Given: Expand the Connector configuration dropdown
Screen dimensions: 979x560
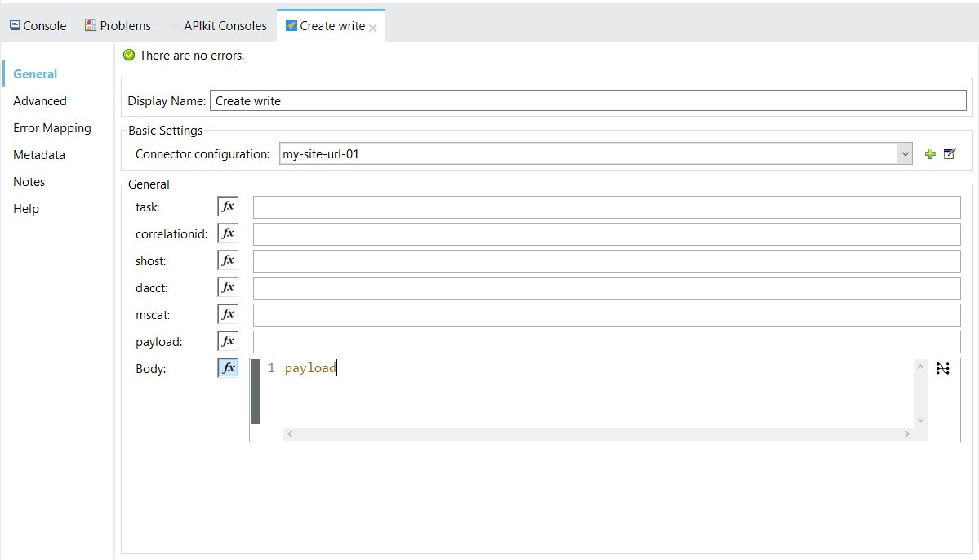Looking at the screenshot, I should click(904, 153).
